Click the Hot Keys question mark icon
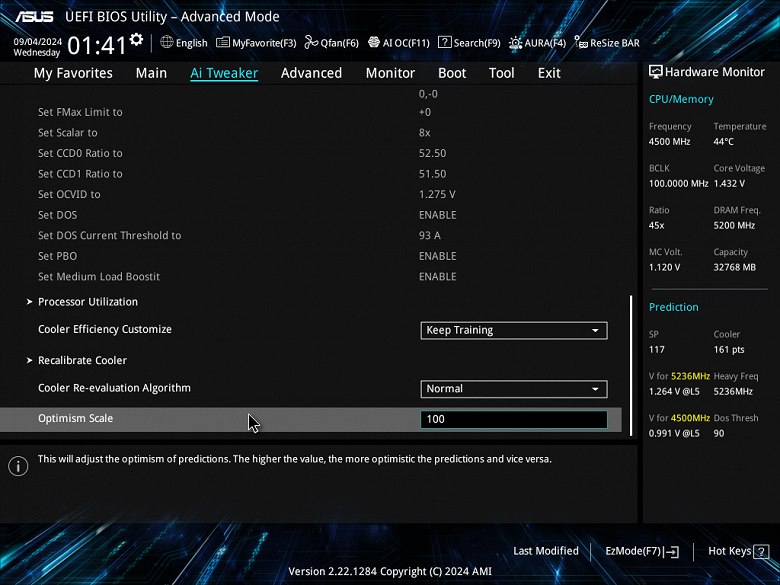780x585 pixels. [761, 552]
